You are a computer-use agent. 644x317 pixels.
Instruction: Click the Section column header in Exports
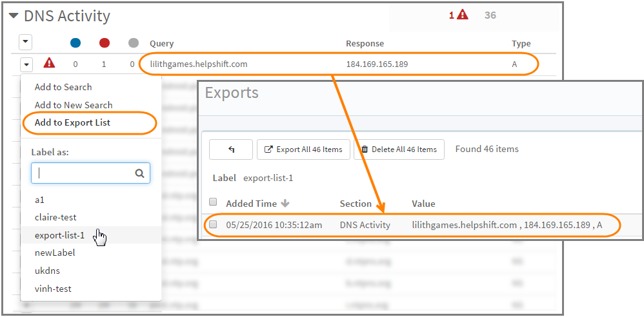point(356,204)
